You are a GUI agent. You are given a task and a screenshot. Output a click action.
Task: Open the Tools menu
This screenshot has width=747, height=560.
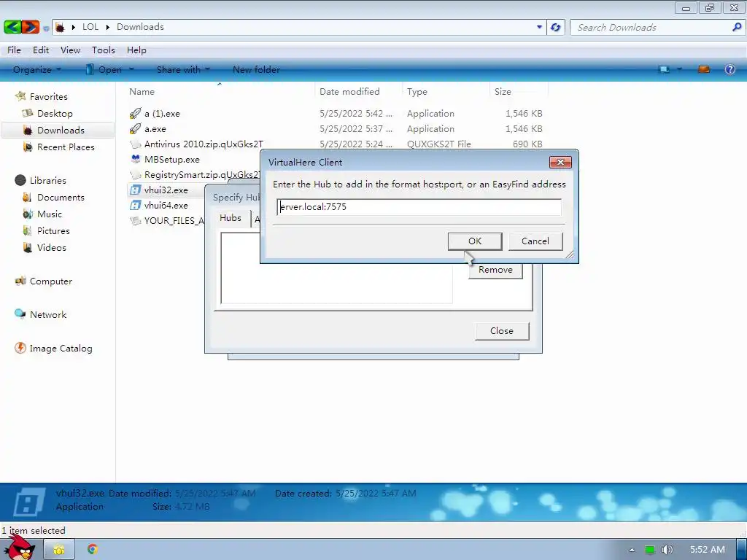pos(104,50)
